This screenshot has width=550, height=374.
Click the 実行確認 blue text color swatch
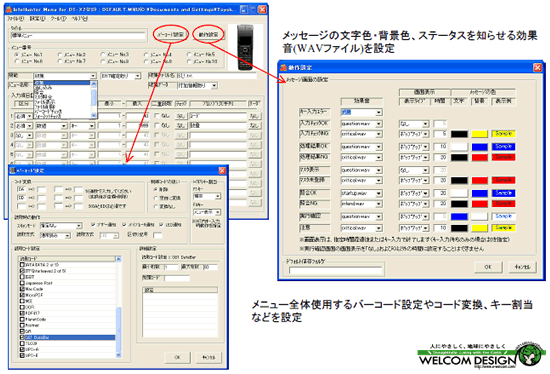[x=459, y=217]
